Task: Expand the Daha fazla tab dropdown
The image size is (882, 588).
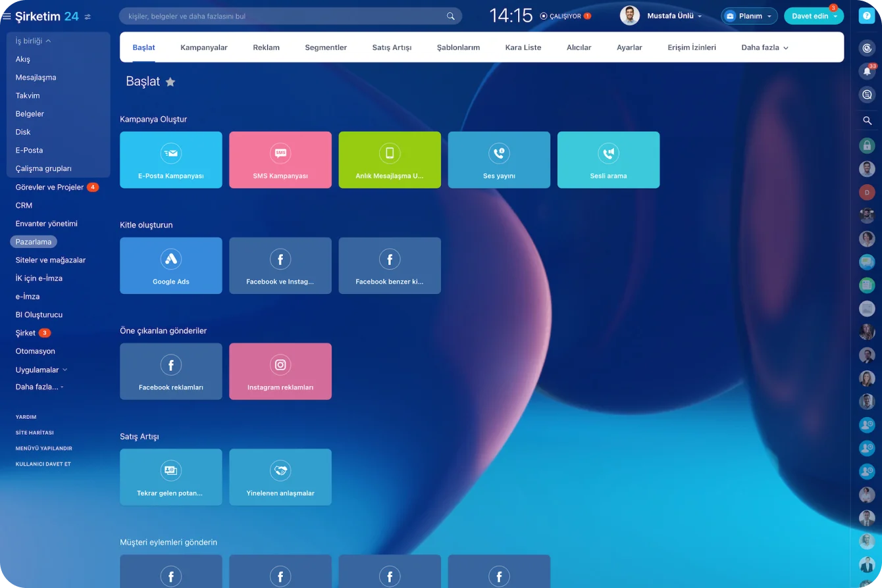Action: point(764,47)
